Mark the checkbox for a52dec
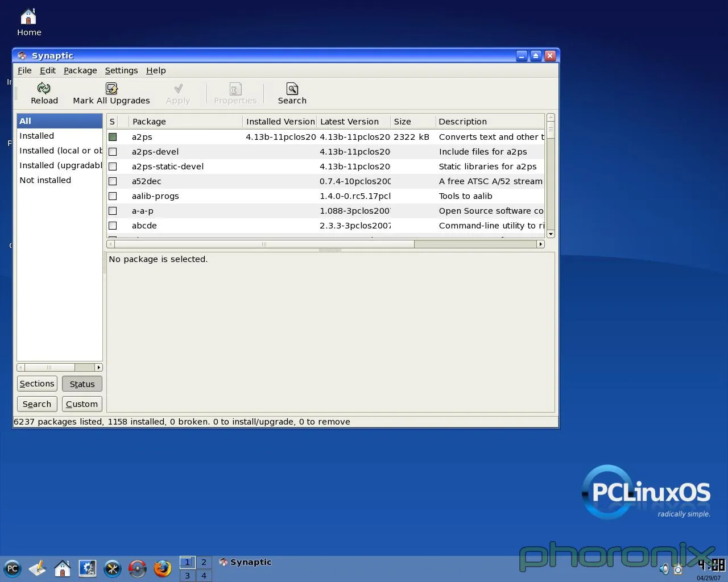The height and width of the screenshot is (582, 728). pyautogui.click(x=113, y=181)
